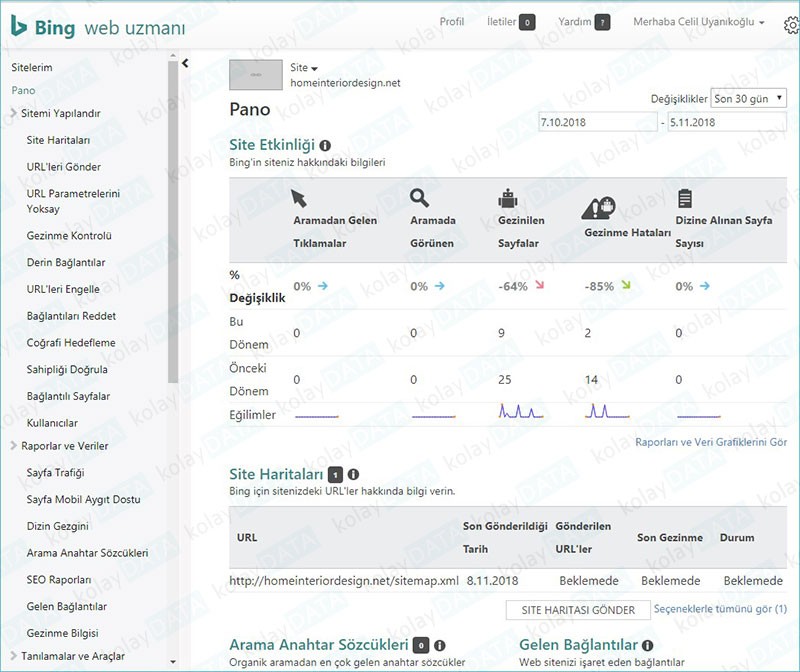The height and width of the screenshot is (672, 800).
Task: Click the site thumbnail image near Pano
Action: [255, 74]
